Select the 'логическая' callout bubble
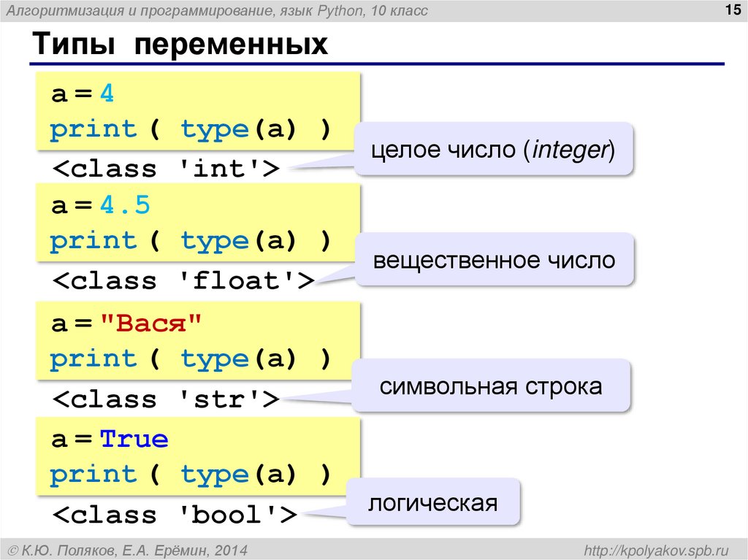Screen dimensions: 748x560 click(x=435, y=502)
